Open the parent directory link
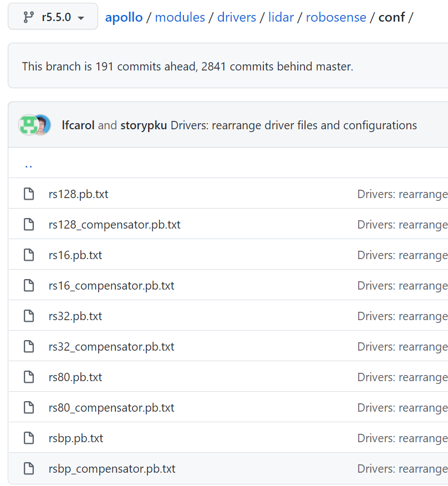The height and width of the screenshot is (486, 448). click(x=28, y=165)
